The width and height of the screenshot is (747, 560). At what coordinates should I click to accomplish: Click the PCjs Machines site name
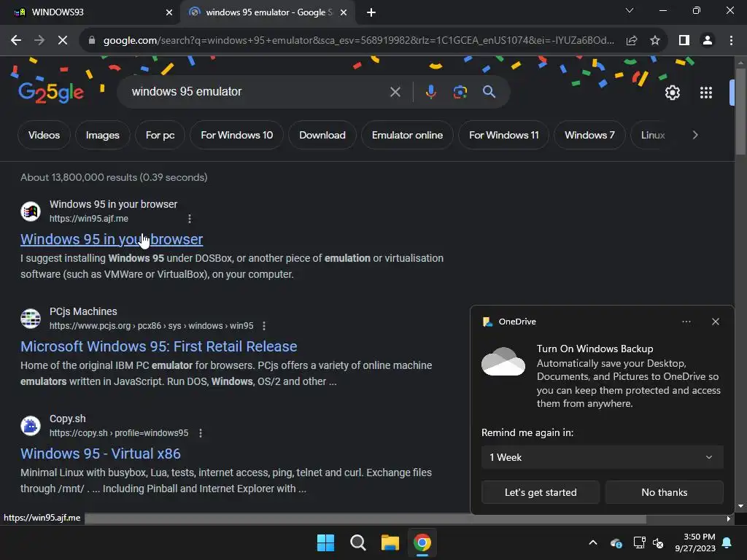tap(83, 311)
